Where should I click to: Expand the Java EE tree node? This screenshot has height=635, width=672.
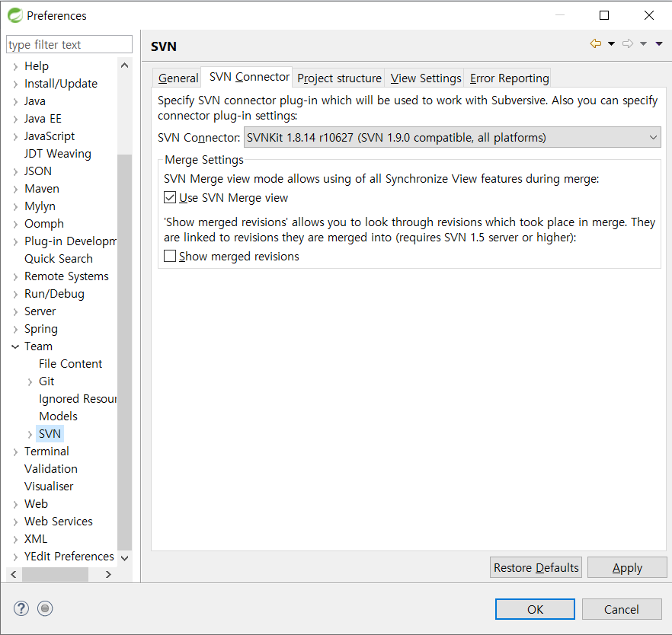click(15, 119)
